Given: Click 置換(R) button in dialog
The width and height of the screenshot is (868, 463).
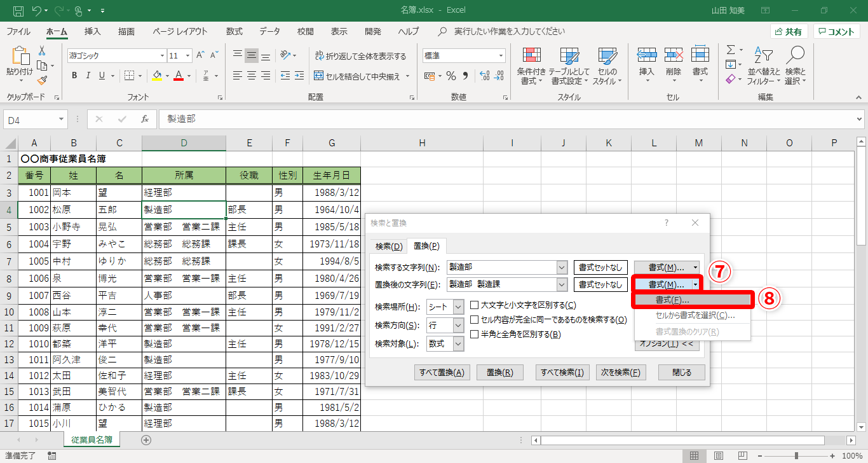Looking at the screenshot, I should 499,372.
